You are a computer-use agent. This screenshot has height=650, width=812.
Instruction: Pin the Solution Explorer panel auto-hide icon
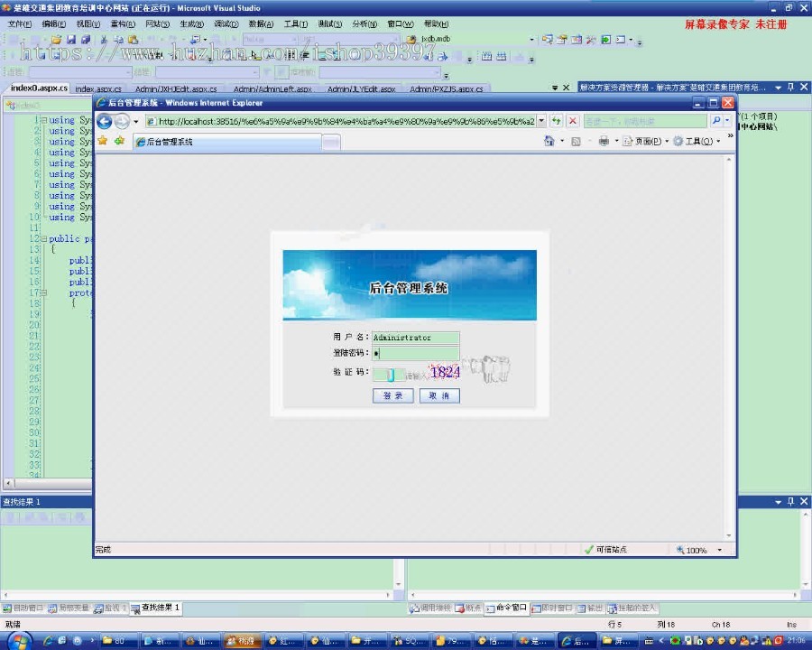coord(790,87)
